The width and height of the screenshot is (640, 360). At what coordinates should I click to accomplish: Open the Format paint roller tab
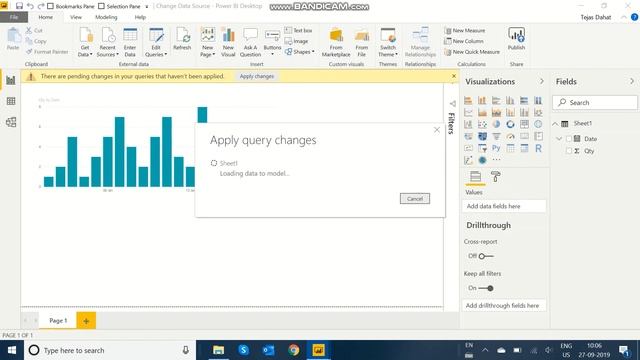[x=496, y=177]
